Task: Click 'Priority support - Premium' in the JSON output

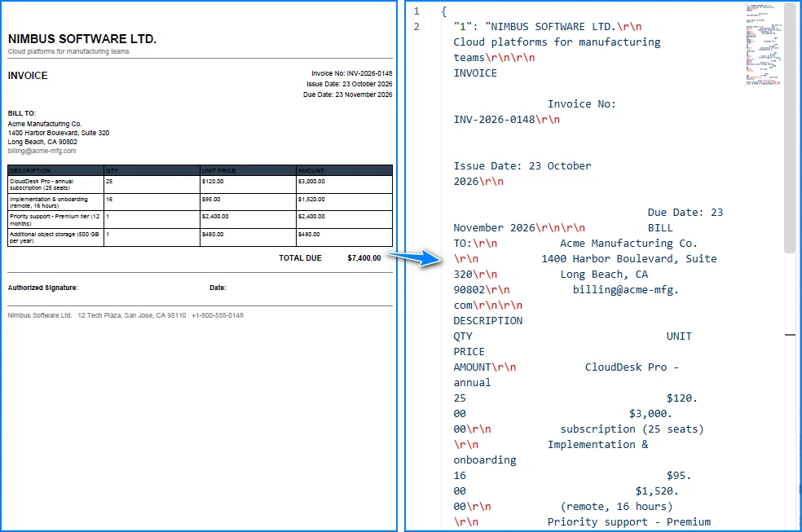Action: (x=629, y=521)
